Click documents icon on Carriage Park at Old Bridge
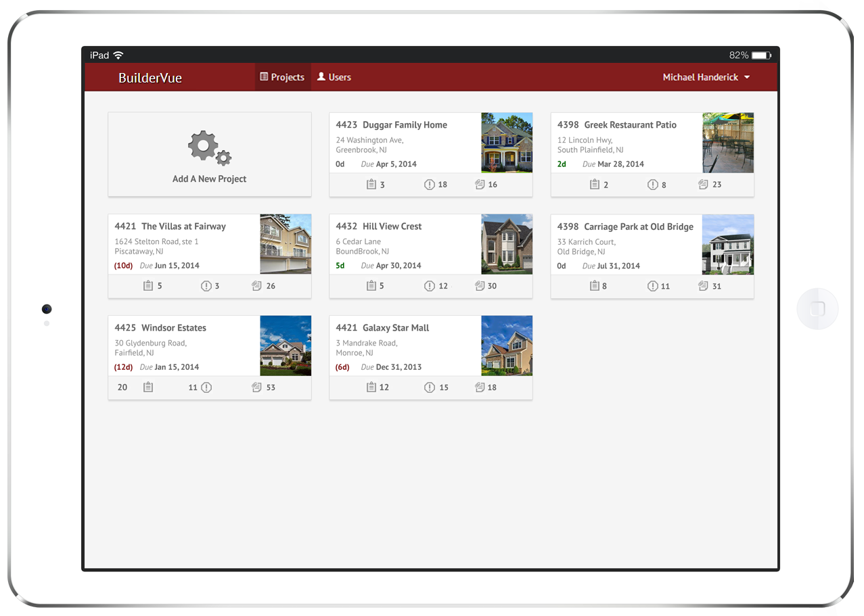 [x=703, y=285]
